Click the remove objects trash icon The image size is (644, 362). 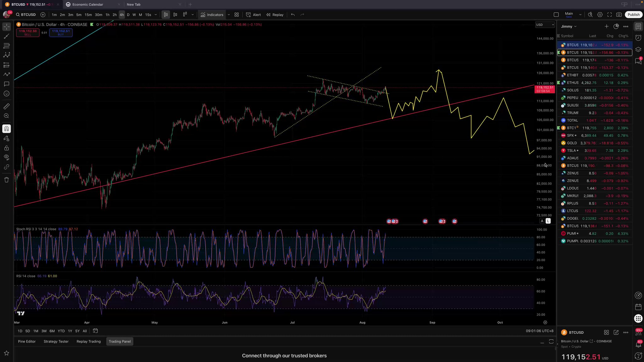tap(6, 180)
